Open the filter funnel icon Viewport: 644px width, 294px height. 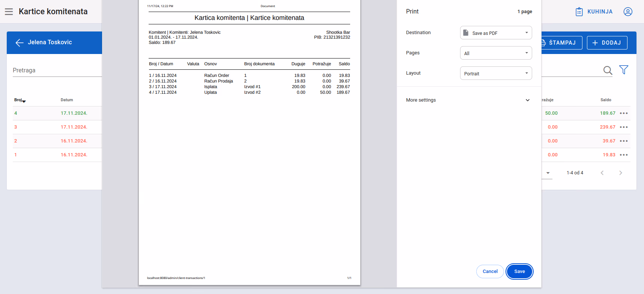624,70
